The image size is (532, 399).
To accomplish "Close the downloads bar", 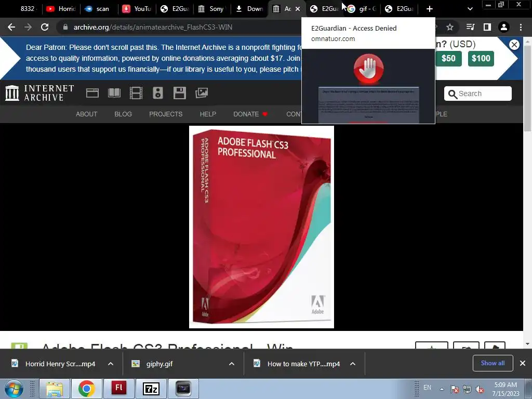I will 523,363.
